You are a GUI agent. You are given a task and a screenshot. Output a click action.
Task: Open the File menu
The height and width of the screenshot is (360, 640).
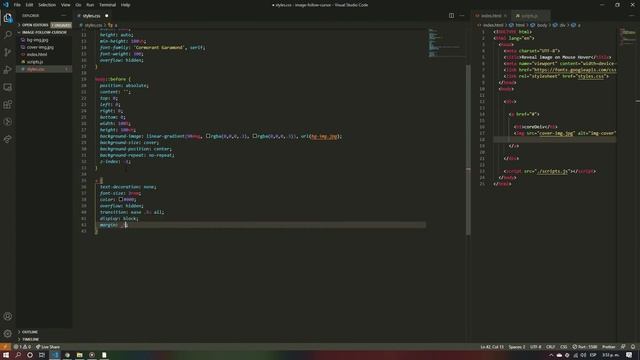tap(17, 5)
